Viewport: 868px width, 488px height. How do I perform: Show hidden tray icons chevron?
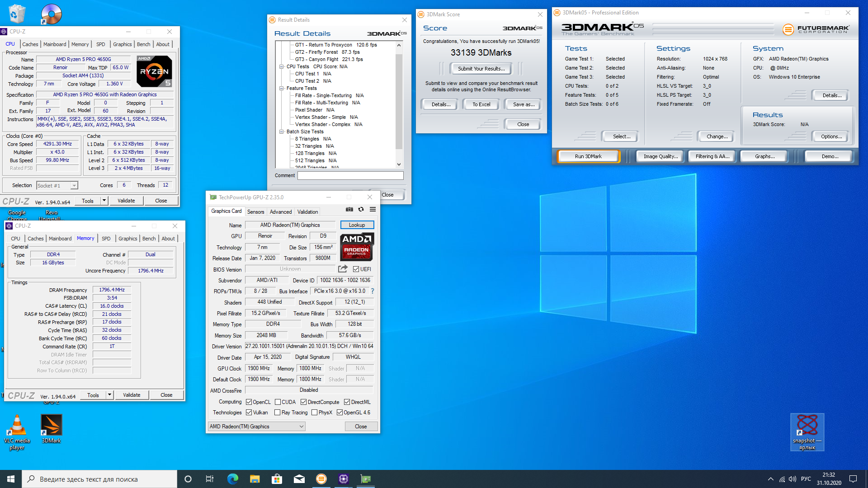[x=770, y=479]
